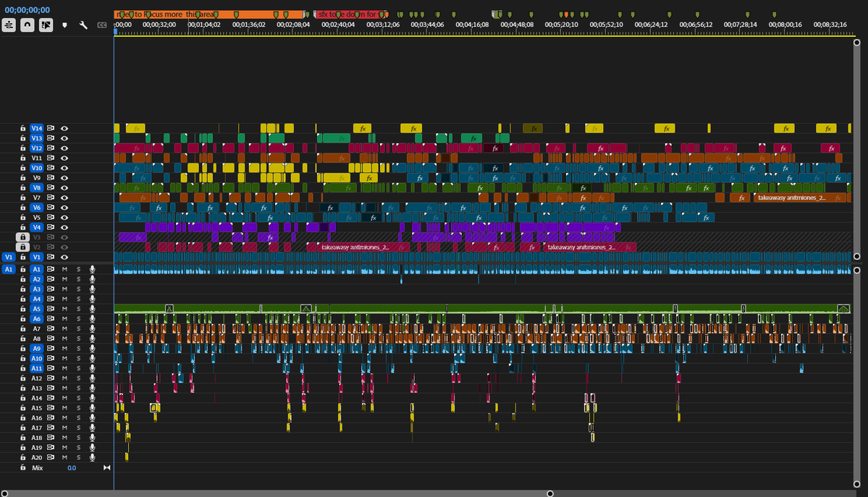Toggle track targeting for A11
This screenshot has height=497, width=868.
point(36,368)
